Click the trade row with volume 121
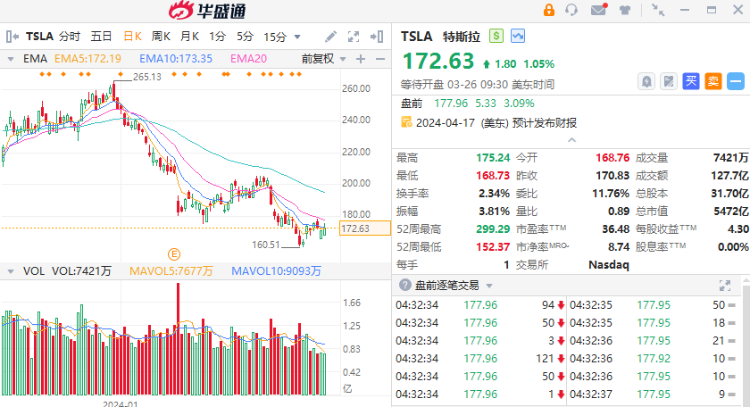Viewport: 750px width, 407px height. click(480, 359)
